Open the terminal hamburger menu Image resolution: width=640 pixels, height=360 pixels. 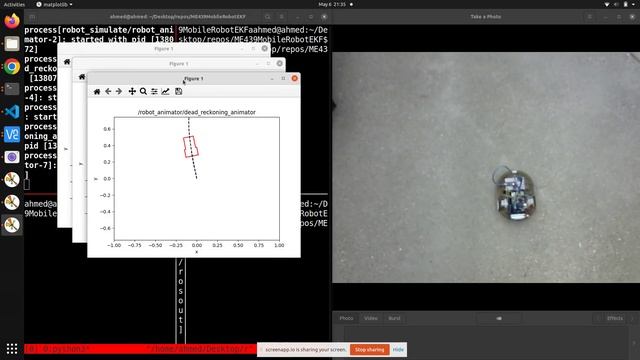click(x=282, y=17)
